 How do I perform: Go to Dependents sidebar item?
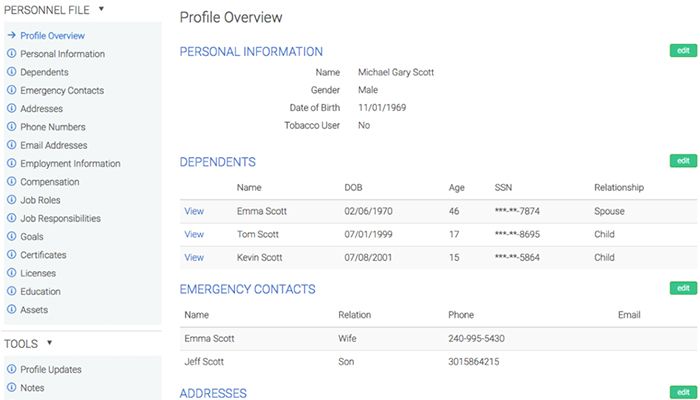coord(44,72)
